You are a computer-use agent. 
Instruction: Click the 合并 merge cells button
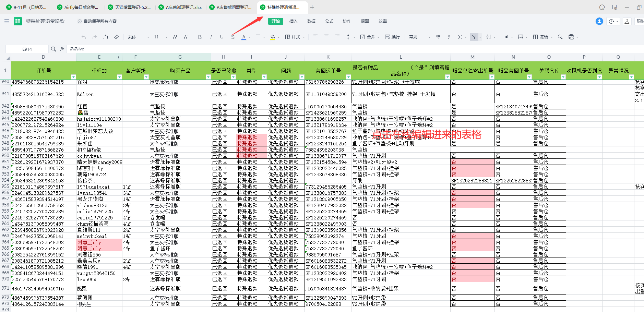tap(370, 37)
